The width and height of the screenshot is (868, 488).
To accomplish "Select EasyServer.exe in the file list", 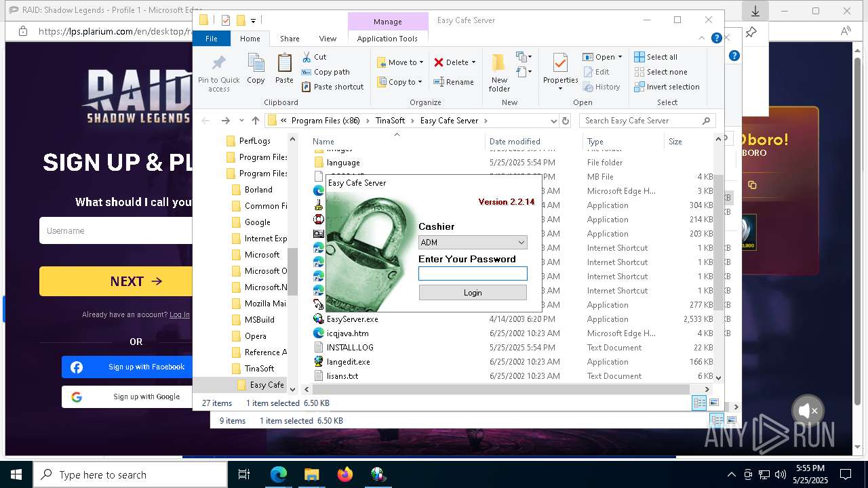I will click(352, 319).
